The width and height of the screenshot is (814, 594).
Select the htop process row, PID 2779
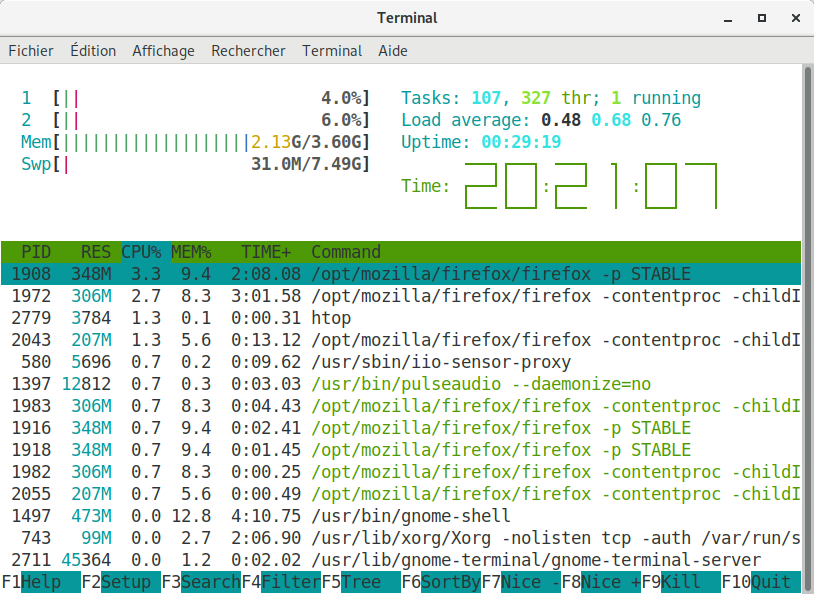[401, 318]
